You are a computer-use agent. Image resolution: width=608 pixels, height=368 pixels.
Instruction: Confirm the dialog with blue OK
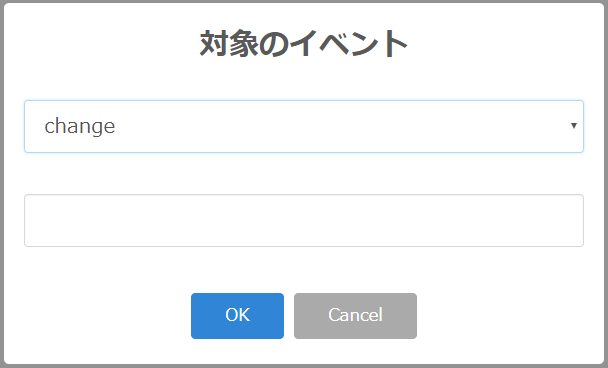click(x=237, y=316)
